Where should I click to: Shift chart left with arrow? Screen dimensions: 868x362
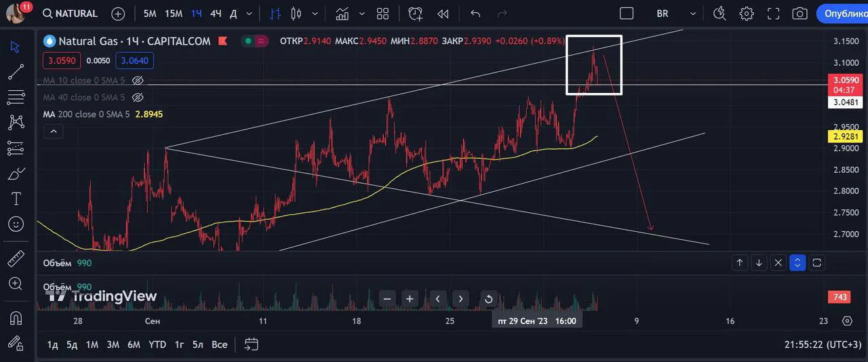(438, 298)
